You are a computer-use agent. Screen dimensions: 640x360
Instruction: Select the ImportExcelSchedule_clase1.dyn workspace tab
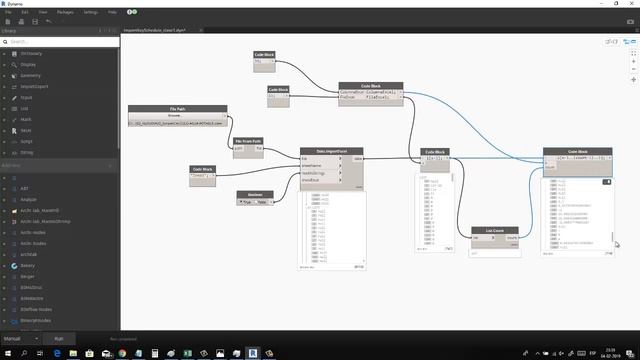[x=154, y=30]
